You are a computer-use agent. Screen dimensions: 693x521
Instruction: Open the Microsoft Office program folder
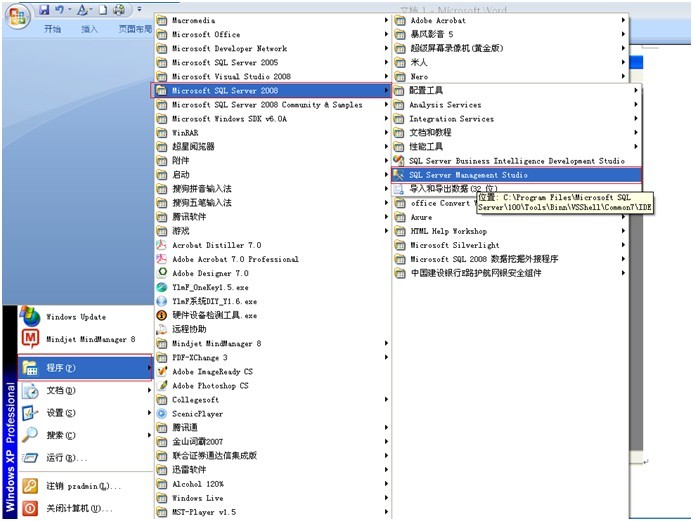272,34
